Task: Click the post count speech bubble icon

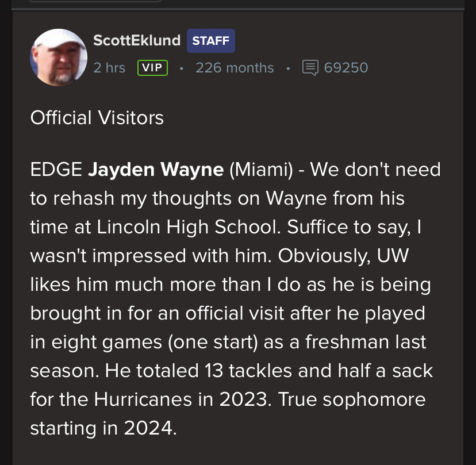Action: [310, 68]
